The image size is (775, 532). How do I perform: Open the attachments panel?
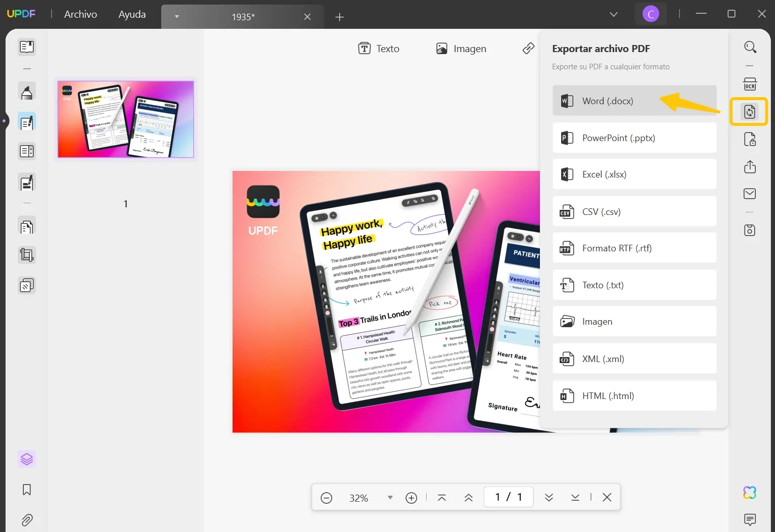click(27, 520)
